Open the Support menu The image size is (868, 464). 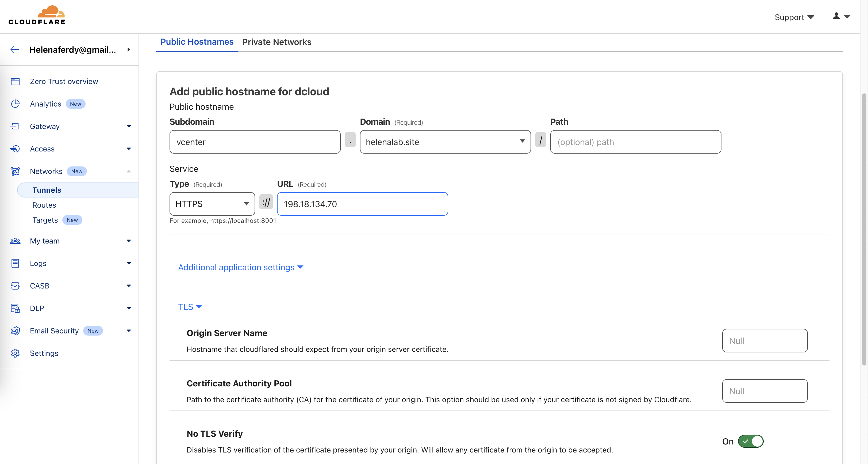click(794, 17)
